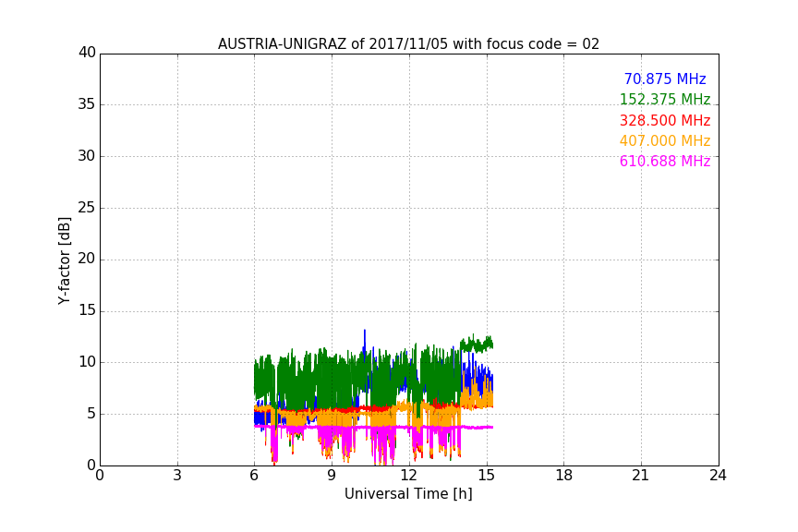The height and width of the screenshot is (532, 798).
Task: Select the 328.500 MHz legend label
Action: 665,120
